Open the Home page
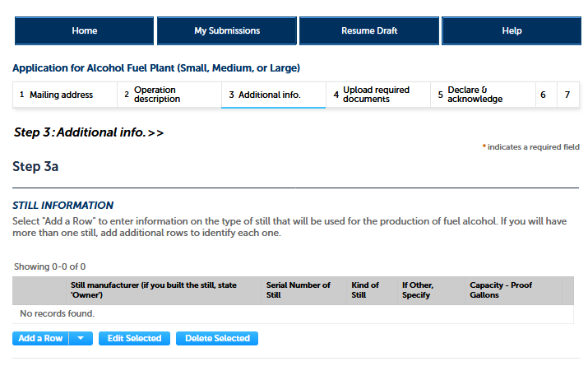The height and width of the screenshot is (366, 588). pos(84,30)
